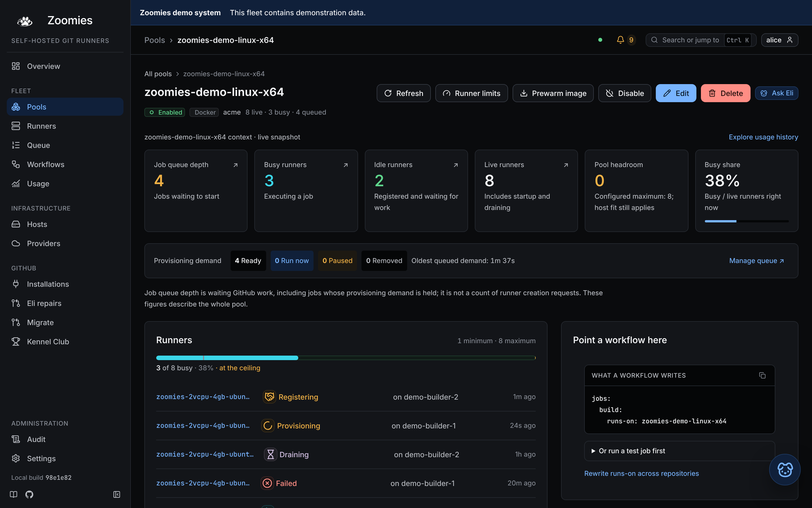Image resolution: width=812 pixels, height=508 pixels.
Task: Click the red Delete button
Action: point(725,93)
